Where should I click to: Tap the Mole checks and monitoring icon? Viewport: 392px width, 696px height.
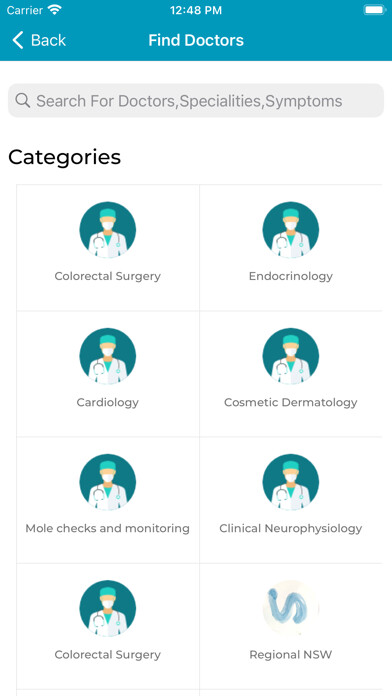pos(108,482)
